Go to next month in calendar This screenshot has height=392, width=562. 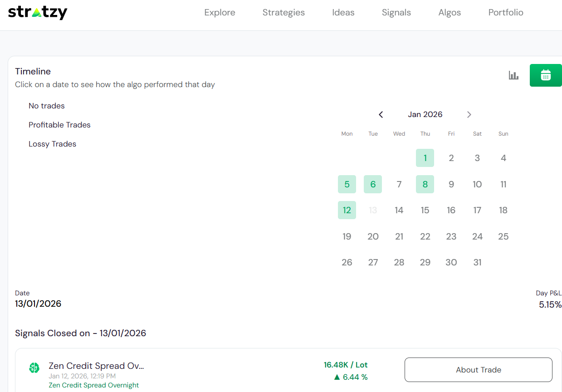[x=469, y=115]
